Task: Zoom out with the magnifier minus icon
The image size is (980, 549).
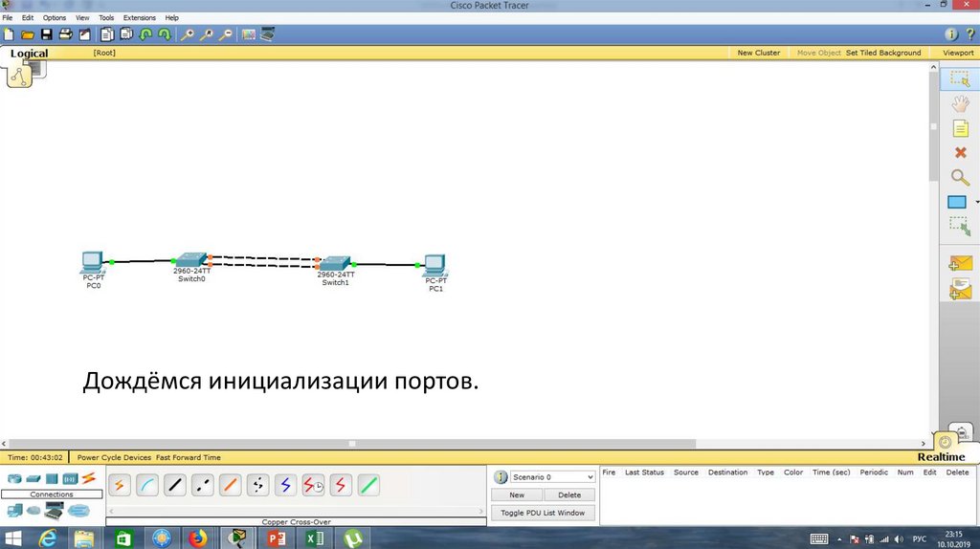Action: [226, 34]
